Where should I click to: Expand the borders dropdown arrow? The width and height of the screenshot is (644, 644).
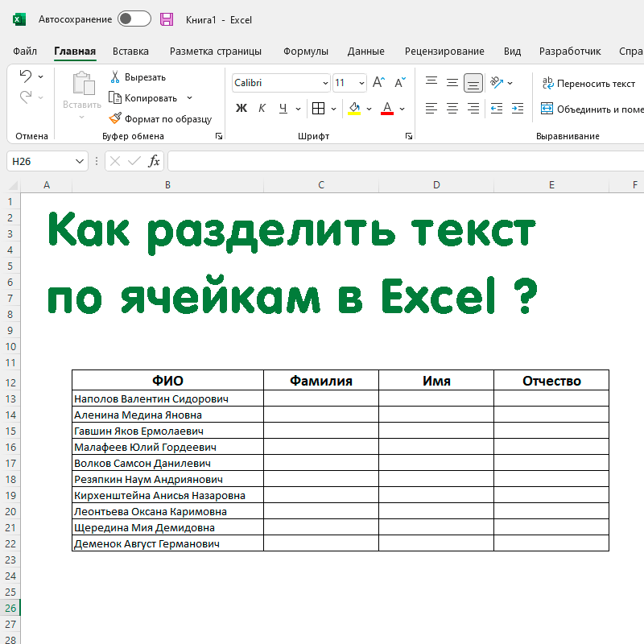click(333, 109)
